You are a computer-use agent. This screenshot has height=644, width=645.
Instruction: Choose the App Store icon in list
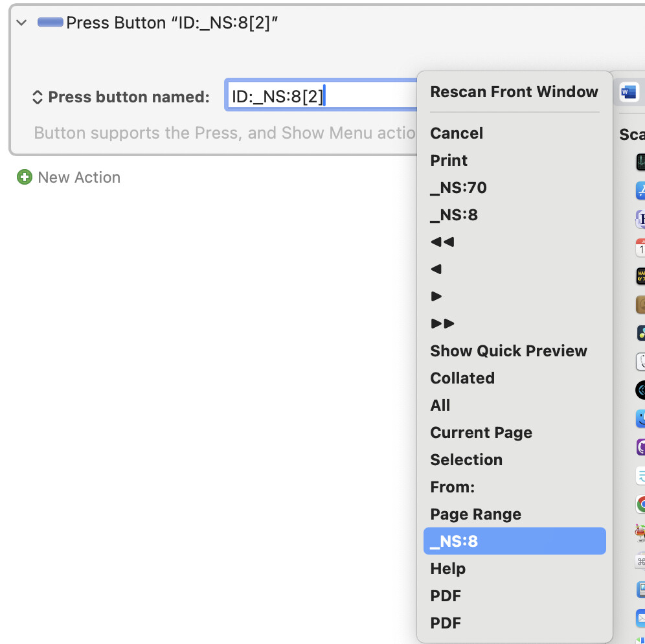click(x=640, y=190)
